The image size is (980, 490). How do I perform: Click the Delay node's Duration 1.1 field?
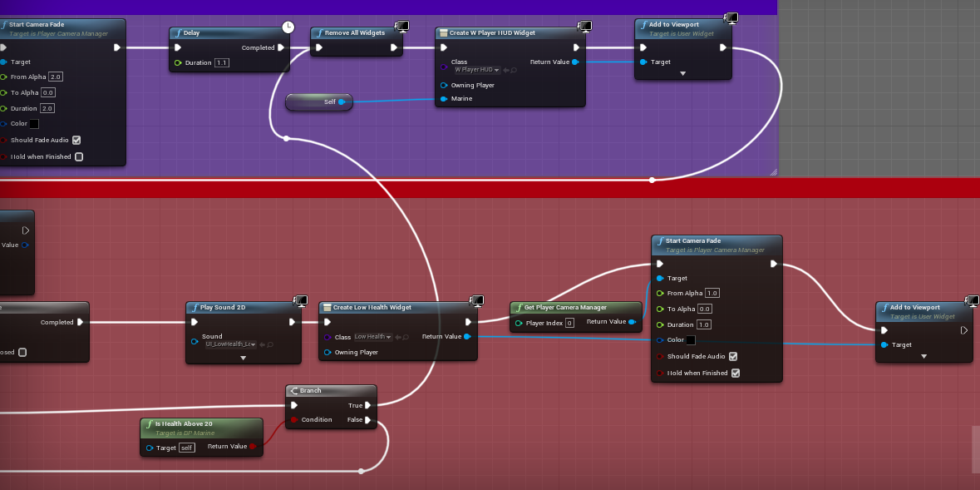[x=221, y=63]
